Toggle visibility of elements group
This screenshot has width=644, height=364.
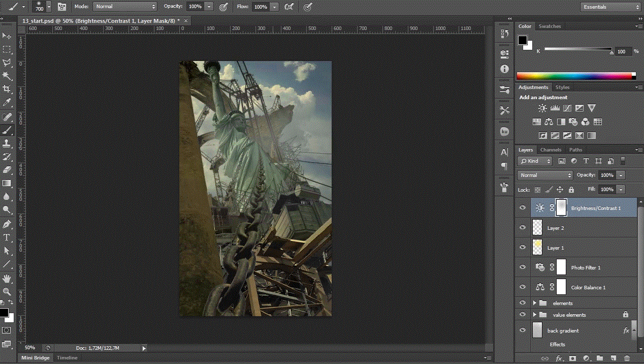(523, 303)
